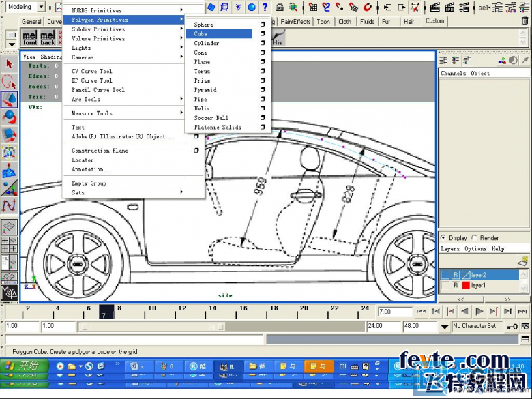Select the Show Manipulator tool
Viewport: 532px width, 399px height.
click(x=9, y=188)
